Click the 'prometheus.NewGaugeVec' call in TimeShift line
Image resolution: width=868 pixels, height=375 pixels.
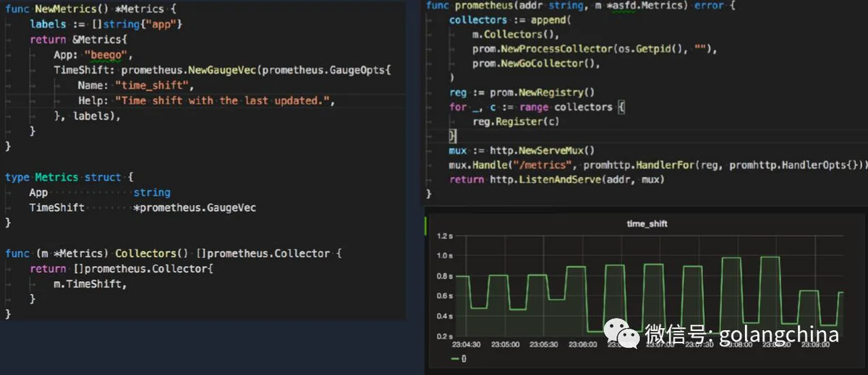pyautogui.click(x=188, y=70)
